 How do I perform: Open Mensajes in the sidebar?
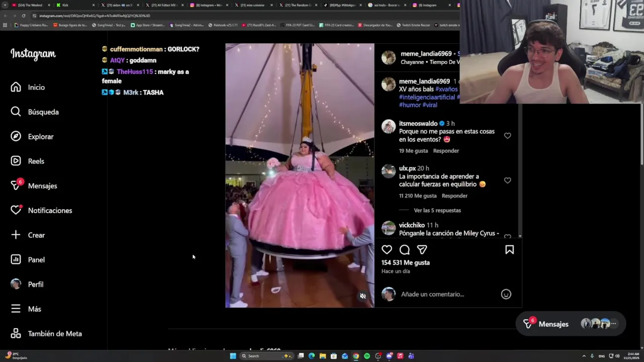point(34,186)
